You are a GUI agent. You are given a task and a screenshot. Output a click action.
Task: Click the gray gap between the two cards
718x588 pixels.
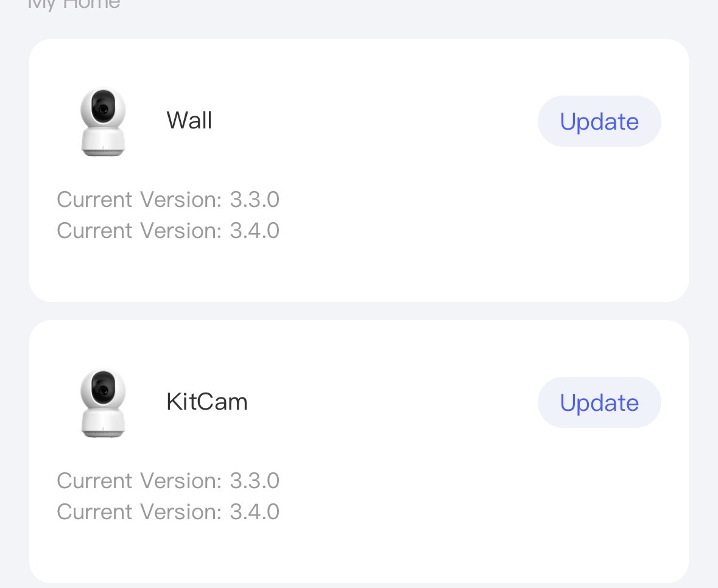click(359, 311)
